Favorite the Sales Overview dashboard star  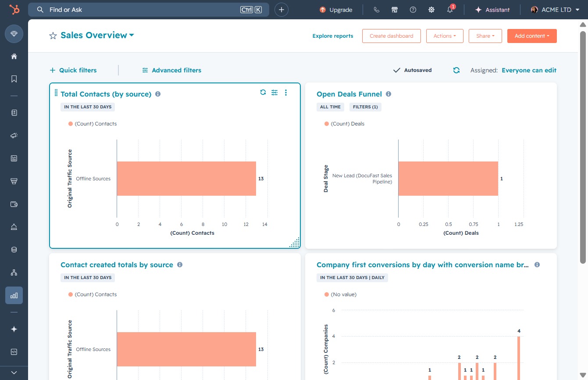tap(53, 36)
